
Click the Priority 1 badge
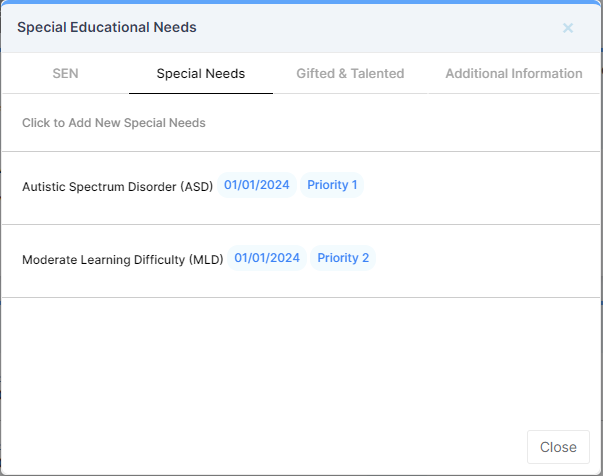(332, 186)
